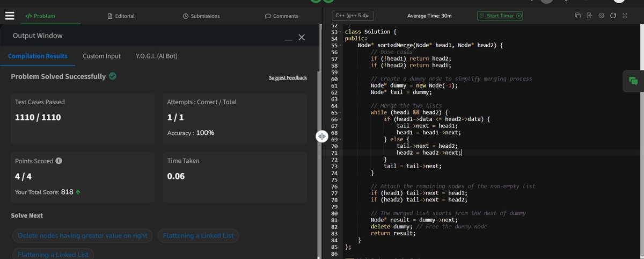Collapse the while loop fold at line 65
Image resolution: width=644 pixels, height=259 pixels.
point(340,112)
